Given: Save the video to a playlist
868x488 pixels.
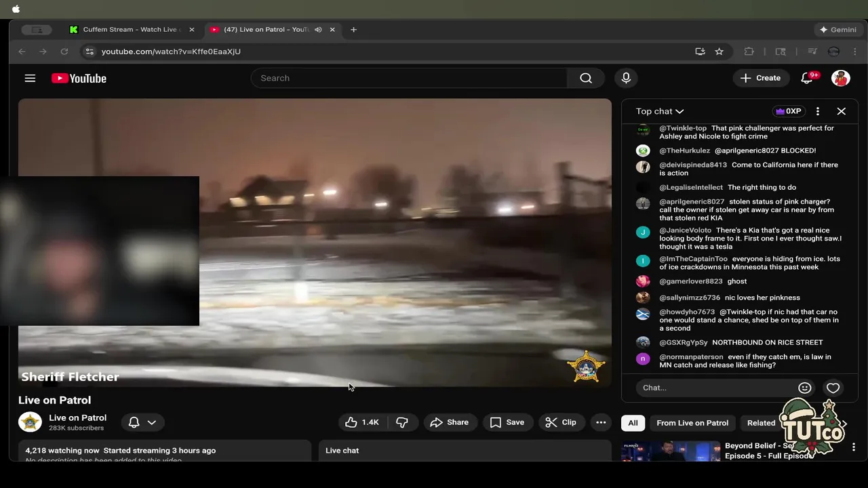Looking at the screenshot, I should click(x=507, y=422).
